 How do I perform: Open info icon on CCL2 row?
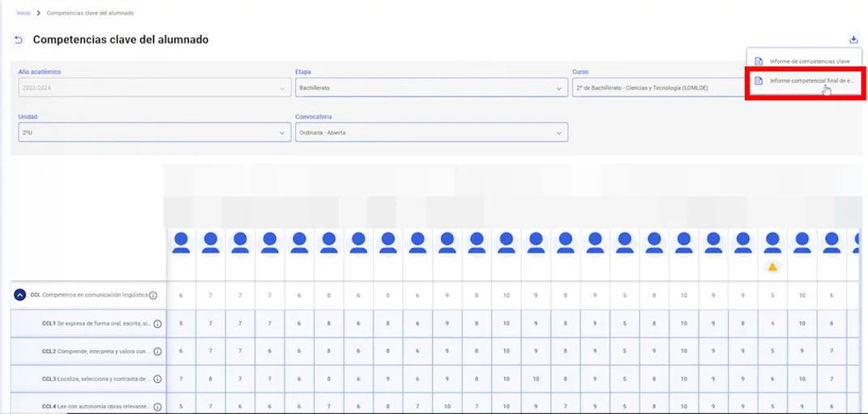(157, 352)
